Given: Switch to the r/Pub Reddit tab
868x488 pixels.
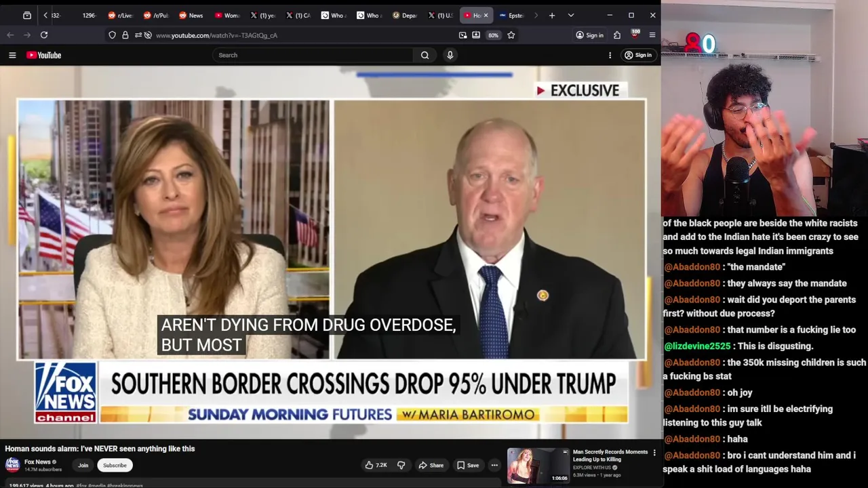Looking at the screenshot, I should click(155, 15).
